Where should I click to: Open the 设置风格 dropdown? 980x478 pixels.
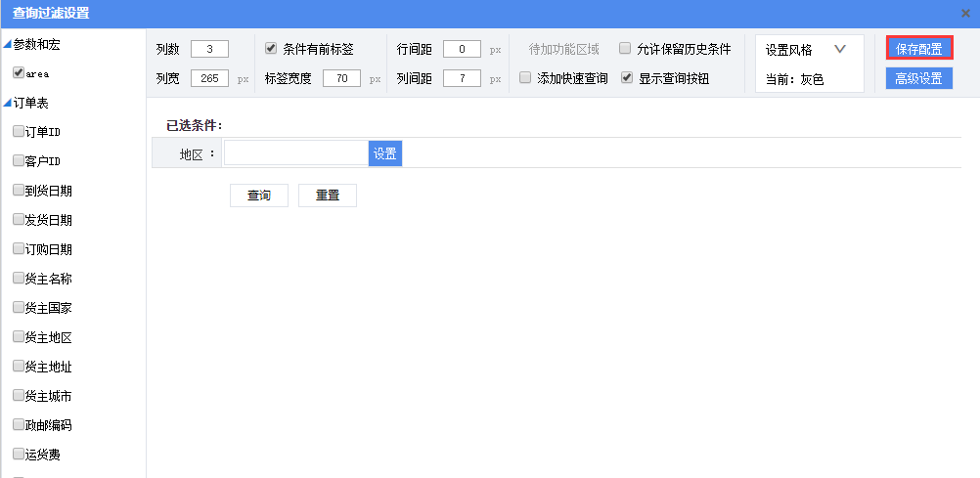(x=838, y=50)
